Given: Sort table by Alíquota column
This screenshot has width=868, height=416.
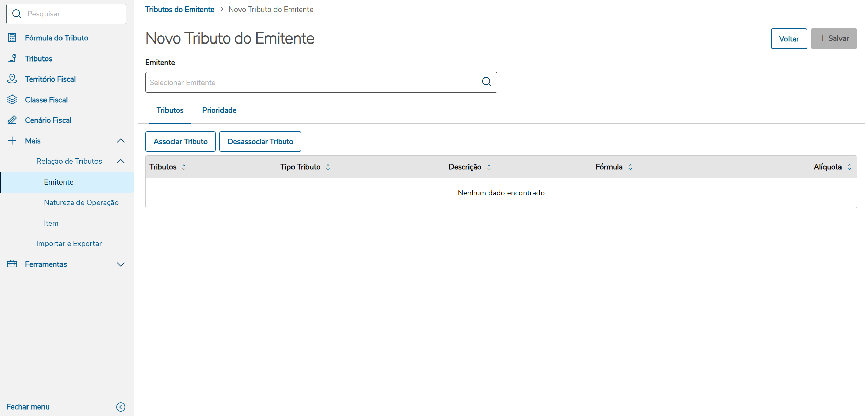Looking at the screenshot, I should (x=849, y=167).
